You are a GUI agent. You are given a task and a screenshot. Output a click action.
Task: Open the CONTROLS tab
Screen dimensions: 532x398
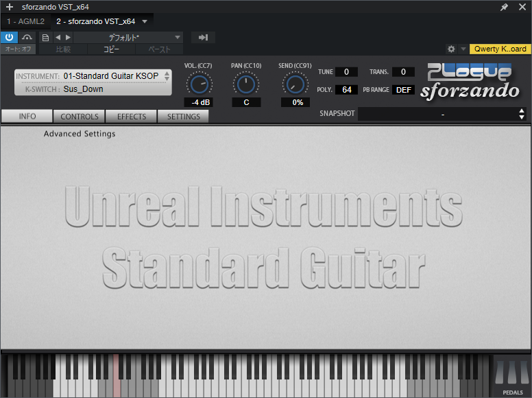80,117
